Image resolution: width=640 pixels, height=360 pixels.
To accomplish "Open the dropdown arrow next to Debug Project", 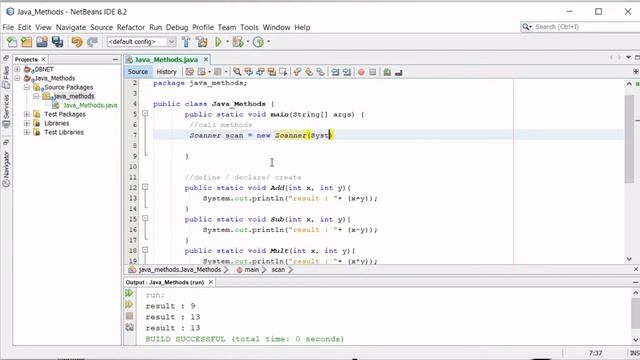I will pyautogui.click(x=248, y=42).
